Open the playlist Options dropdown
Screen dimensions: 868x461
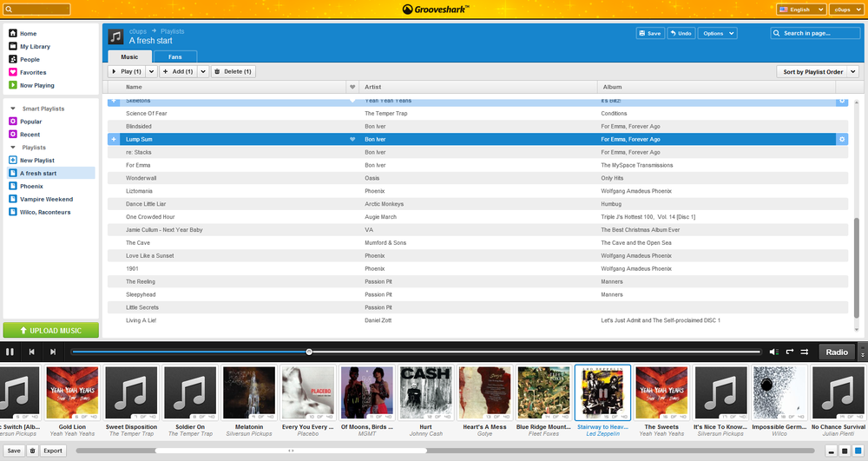click(x=718, y=33)
